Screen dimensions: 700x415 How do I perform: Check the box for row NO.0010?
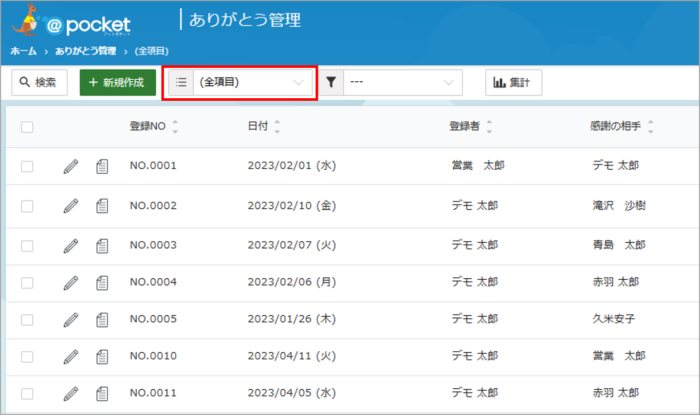tap(27, 357)
